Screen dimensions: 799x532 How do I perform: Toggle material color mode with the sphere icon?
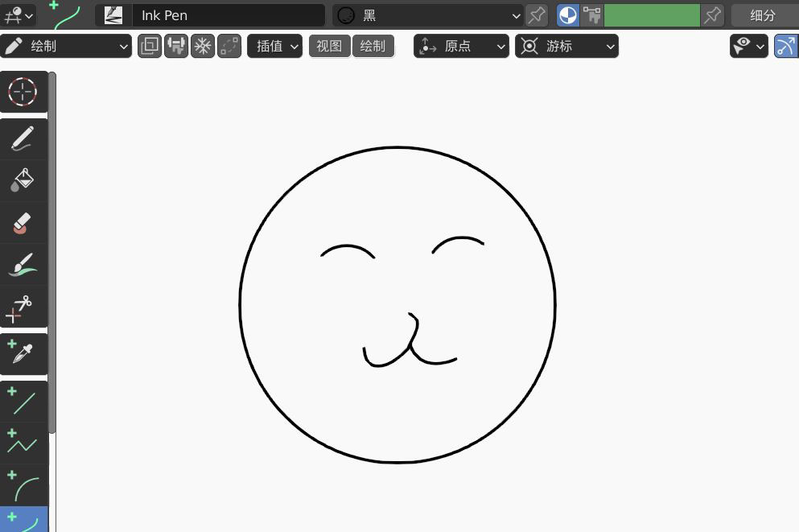(x=567, y=14)
